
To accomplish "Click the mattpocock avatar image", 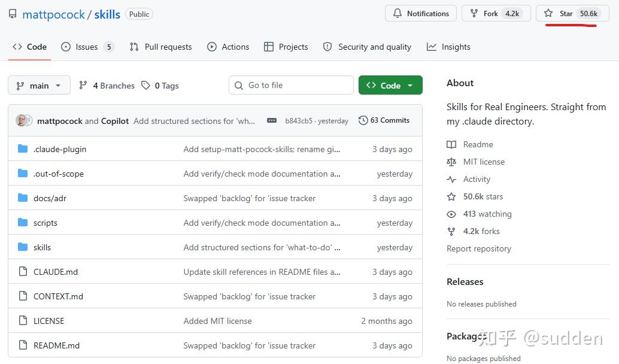I will point(21,120).
